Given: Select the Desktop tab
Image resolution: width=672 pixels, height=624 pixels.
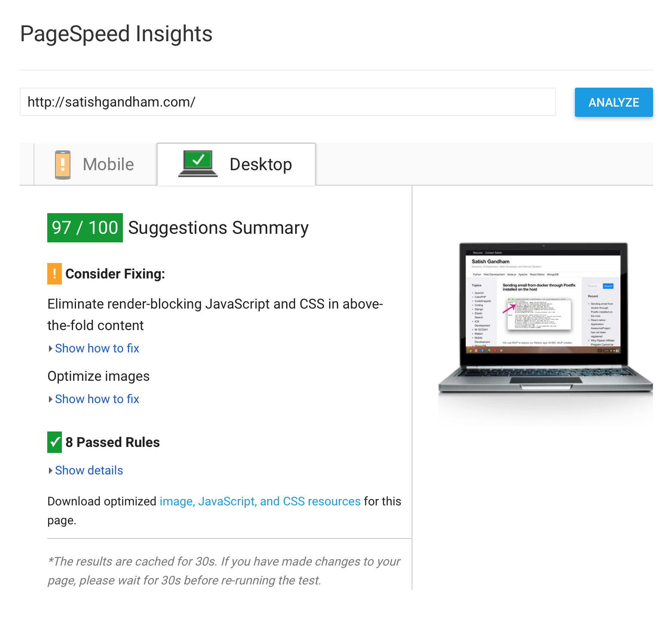Looking at the screenshot, I should pos(236,165).
